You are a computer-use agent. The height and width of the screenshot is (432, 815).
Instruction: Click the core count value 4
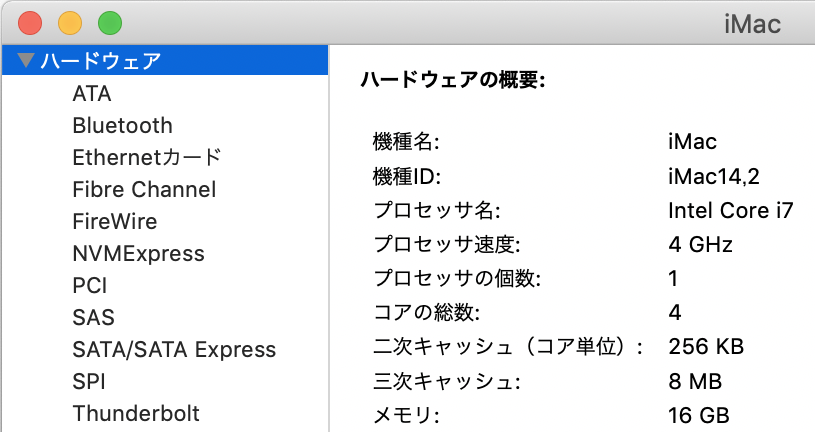click(x=675, y=312)
